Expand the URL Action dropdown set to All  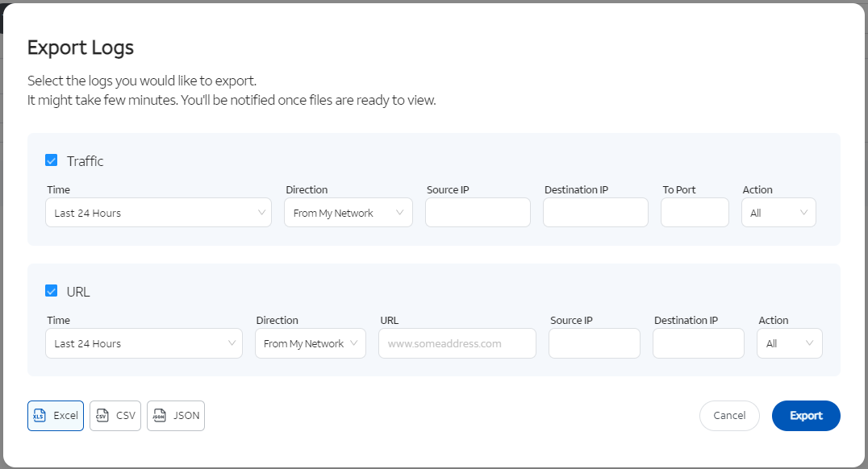(789, 342)
